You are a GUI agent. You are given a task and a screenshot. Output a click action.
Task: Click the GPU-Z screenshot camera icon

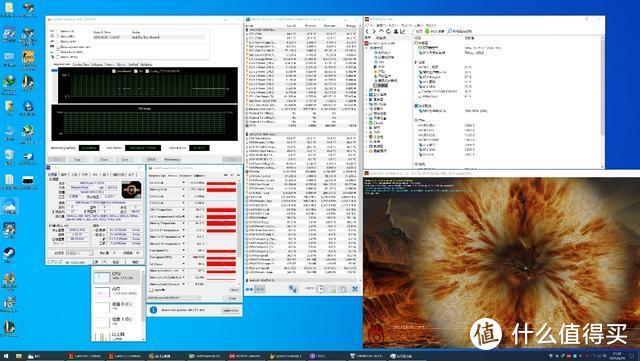226,175
